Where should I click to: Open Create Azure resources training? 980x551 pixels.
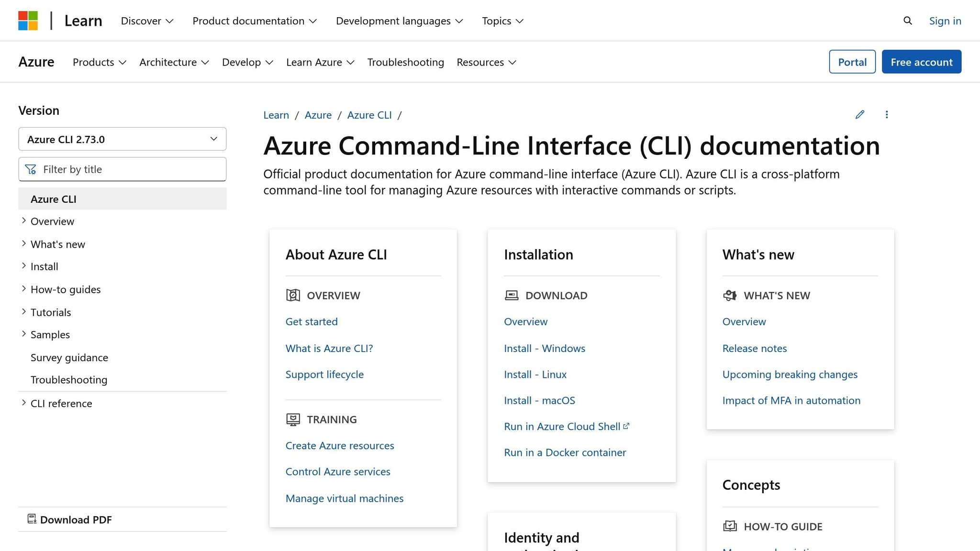pos(340,445)
